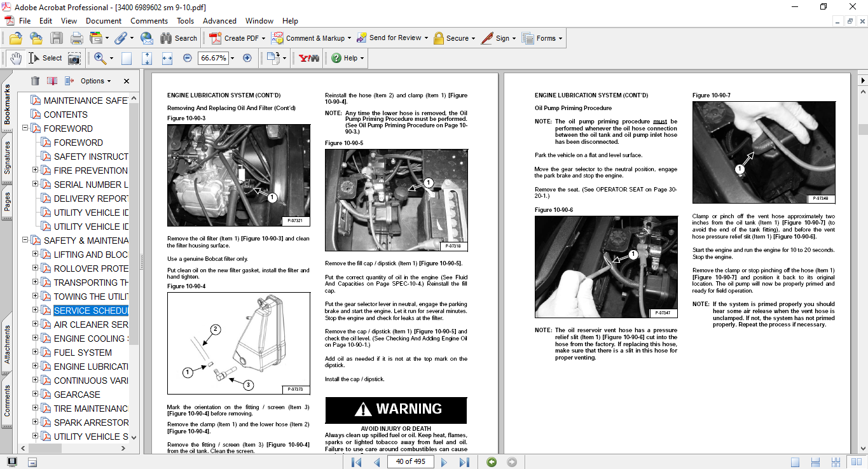Activate the Select text tool
Screen dimensions: 868x469
(45, 58)
